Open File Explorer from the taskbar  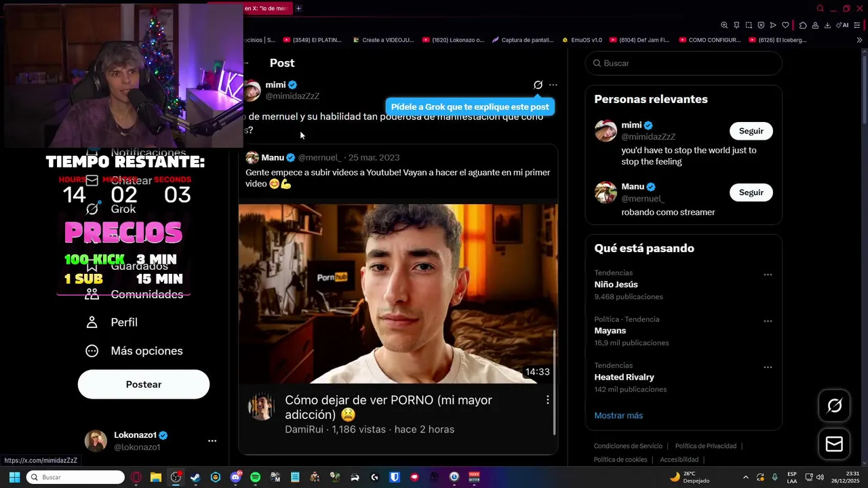coord(155,477)
